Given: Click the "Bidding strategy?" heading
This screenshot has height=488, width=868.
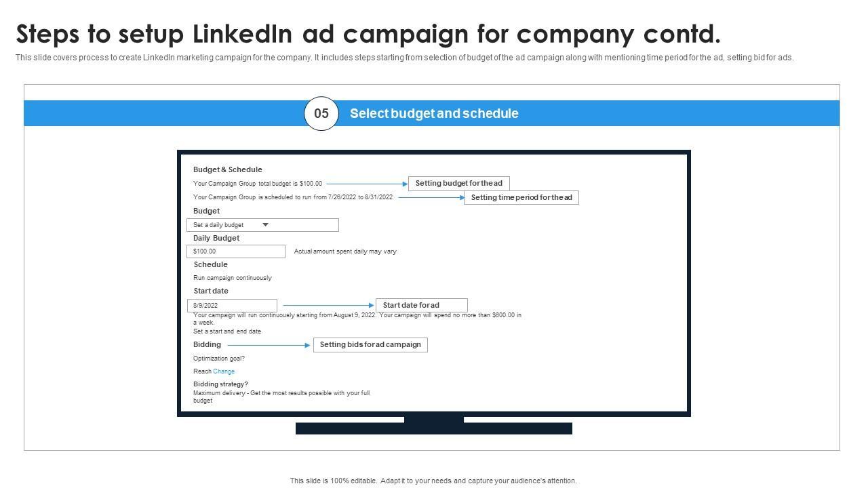Looking at the screenshot, I should [x=220, y=384].
